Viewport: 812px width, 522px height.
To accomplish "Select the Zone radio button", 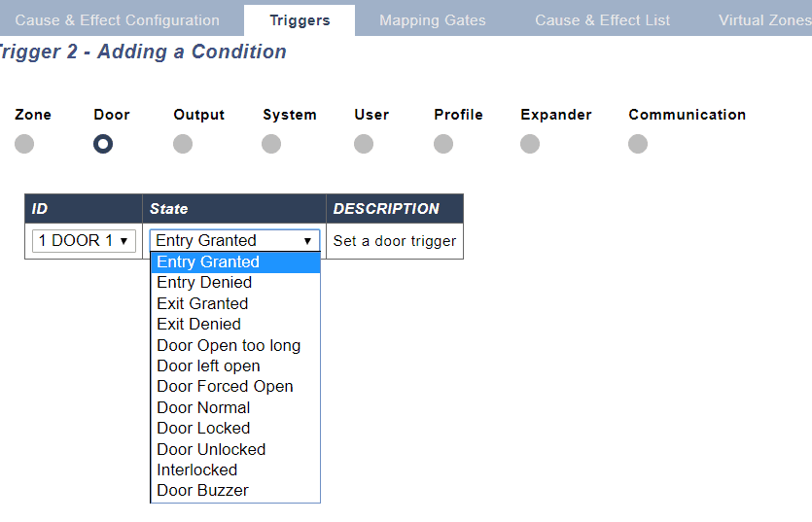I will coord(24,144).
